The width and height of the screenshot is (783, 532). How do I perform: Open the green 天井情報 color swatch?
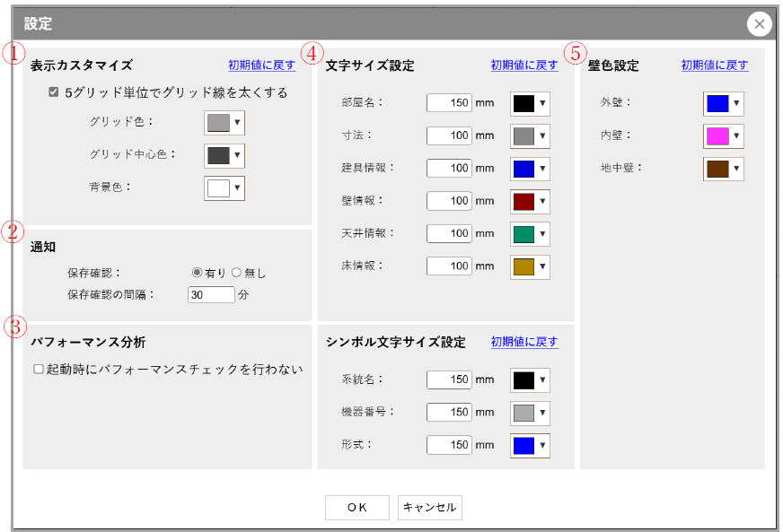[x=523, y=234]
